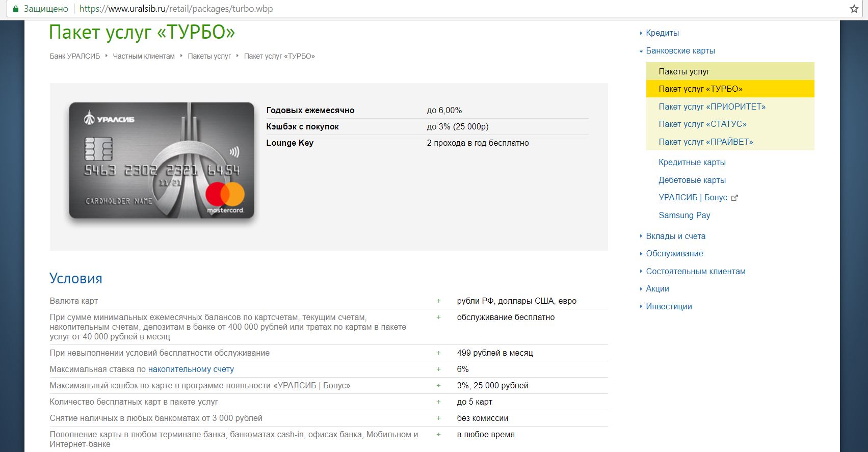This screenshot has width=868, height=452.
Task: Click the value рубли РФ, доллары США, евро
Action: tap(517, 301)
